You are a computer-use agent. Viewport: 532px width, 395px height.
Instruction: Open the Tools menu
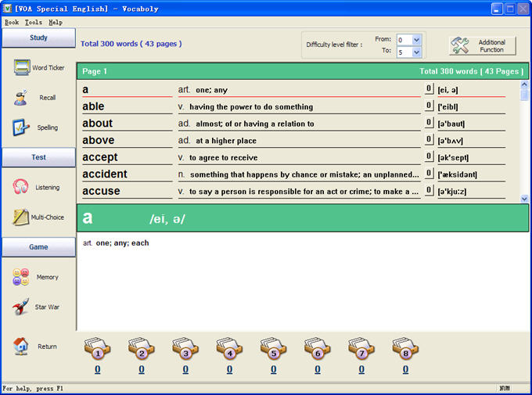(x=33, y=23)
